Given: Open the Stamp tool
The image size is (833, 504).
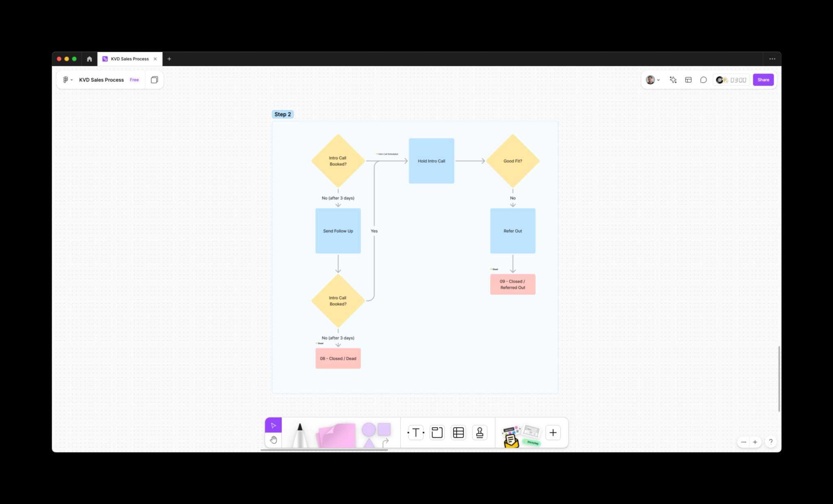Looking at the screenshot, I should coord(480,432).
